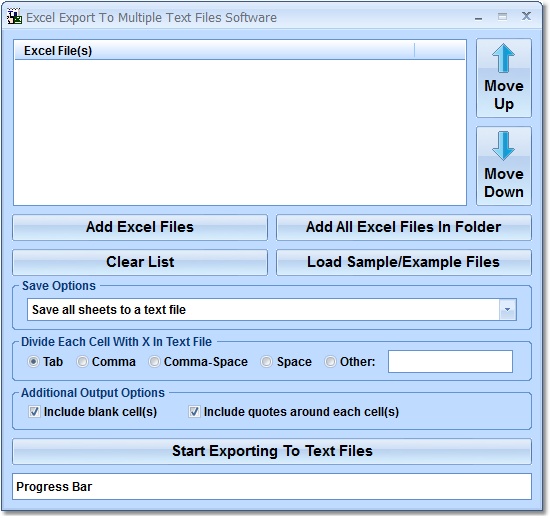Click the Clear List button
The width and height of the screenshot is (550, 518).
click(140, 262)
